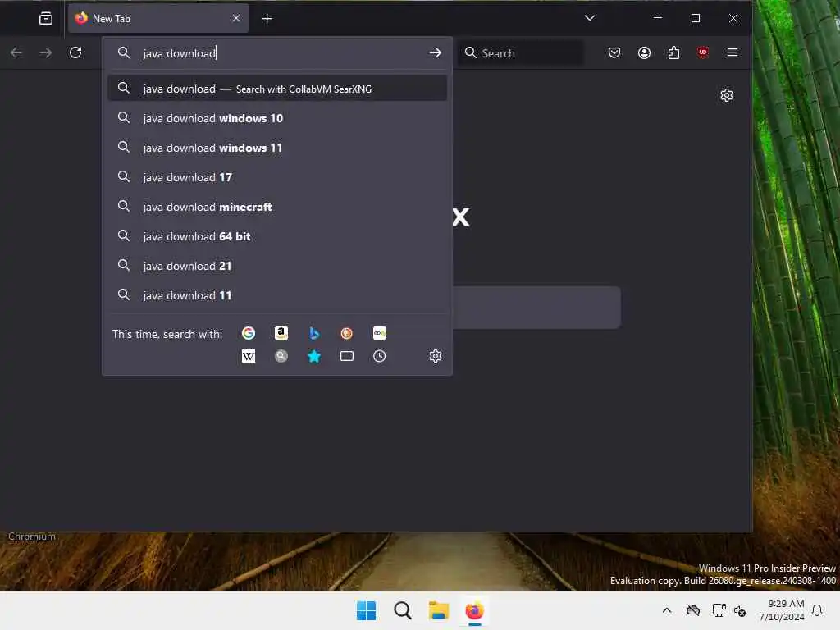This screenshot has height=630, width=840.
Task: Pick suggestion java download 21
Action: pyautogui.click(x=277, y=265)
